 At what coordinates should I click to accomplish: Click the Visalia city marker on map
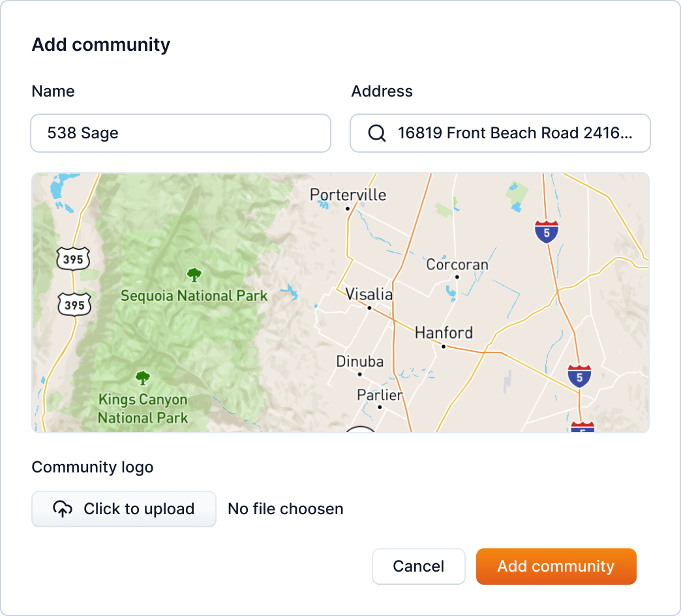tap(369, 307)
